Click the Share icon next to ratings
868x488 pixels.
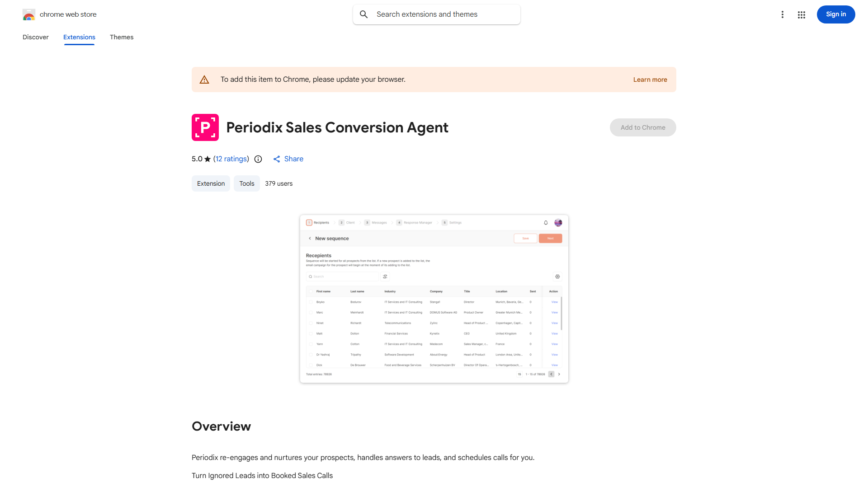point(277,159)
